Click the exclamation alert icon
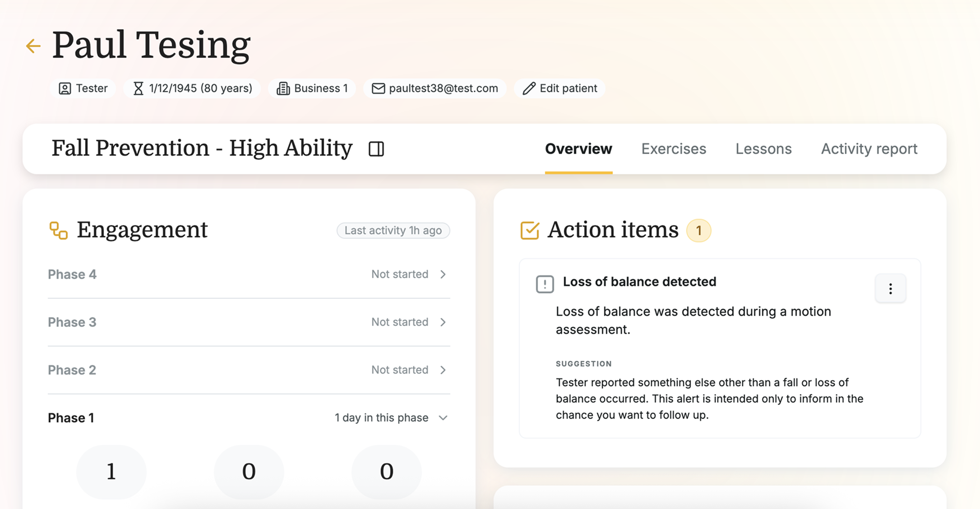This screenshot has width=980, height=509. click(x=545, y=284)
